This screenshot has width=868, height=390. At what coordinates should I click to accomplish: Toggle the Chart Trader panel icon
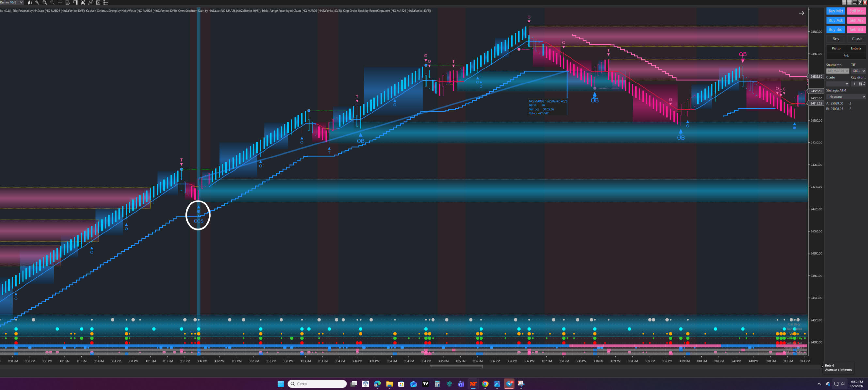tap(75, 2)
